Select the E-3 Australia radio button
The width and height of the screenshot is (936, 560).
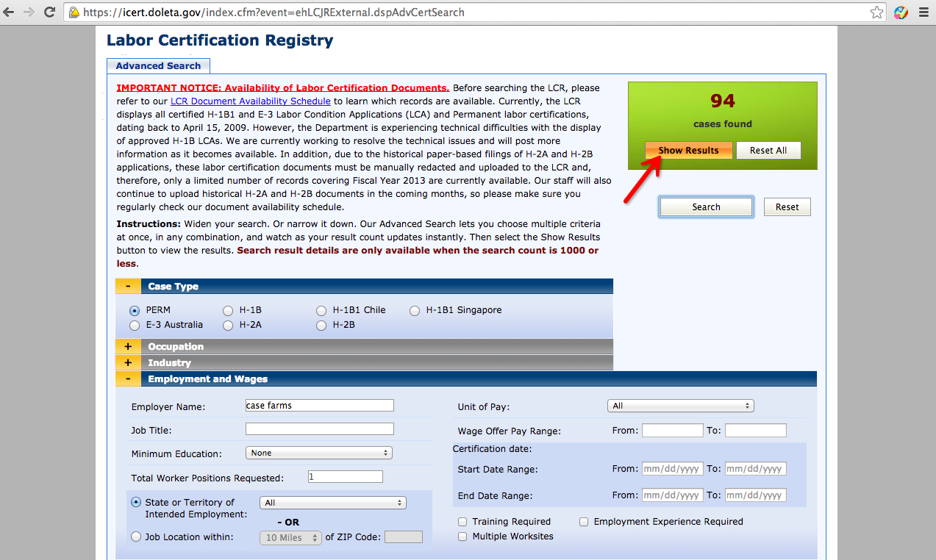135,325
